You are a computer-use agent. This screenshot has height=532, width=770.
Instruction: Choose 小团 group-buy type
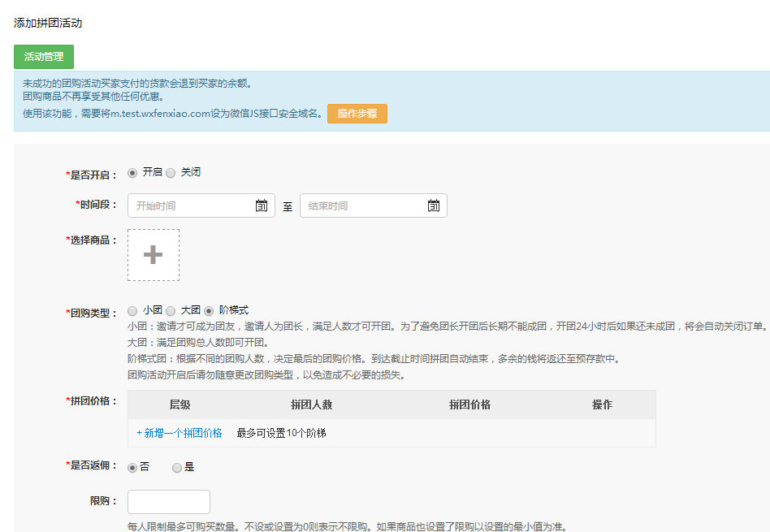[x=133, y=311]
